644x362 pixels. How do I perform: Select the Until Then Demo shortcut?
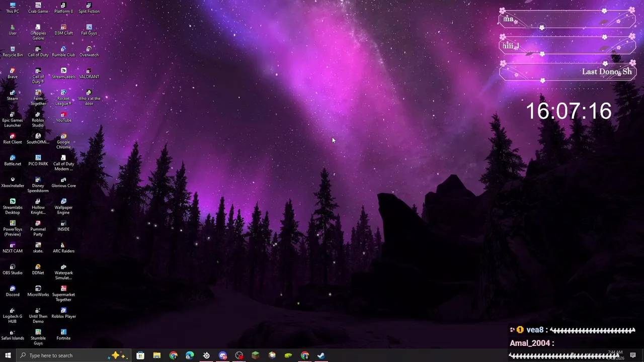click(x=38, y=315)
